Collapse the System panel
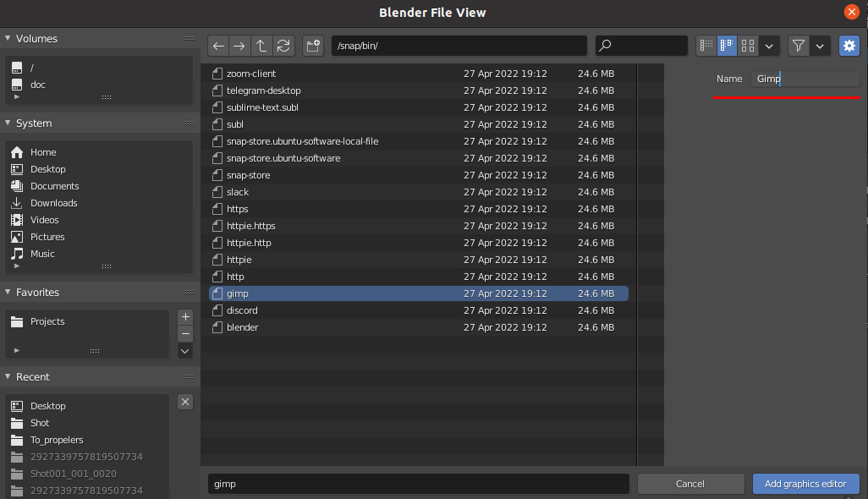This screenshot has width=868, height=499. [8, 123]
